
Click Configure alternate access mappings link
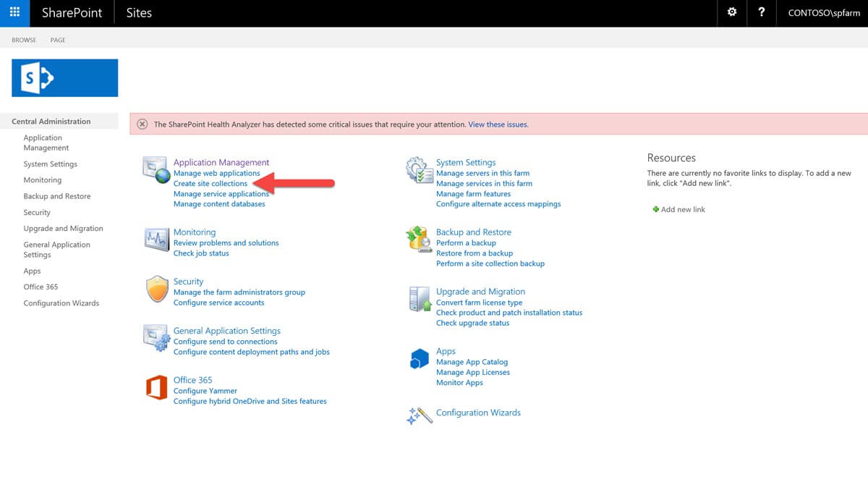point(498,204)
